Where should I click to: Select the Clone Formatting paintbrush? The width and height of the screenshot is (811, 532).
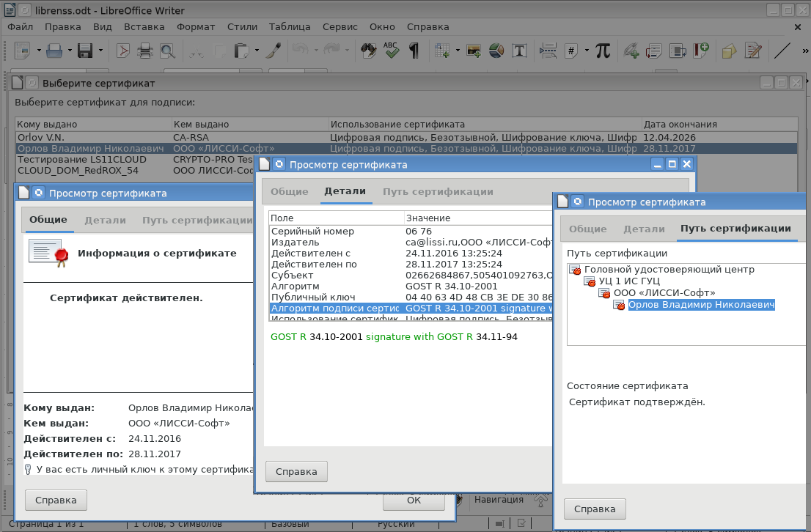[x=274, y=51]
